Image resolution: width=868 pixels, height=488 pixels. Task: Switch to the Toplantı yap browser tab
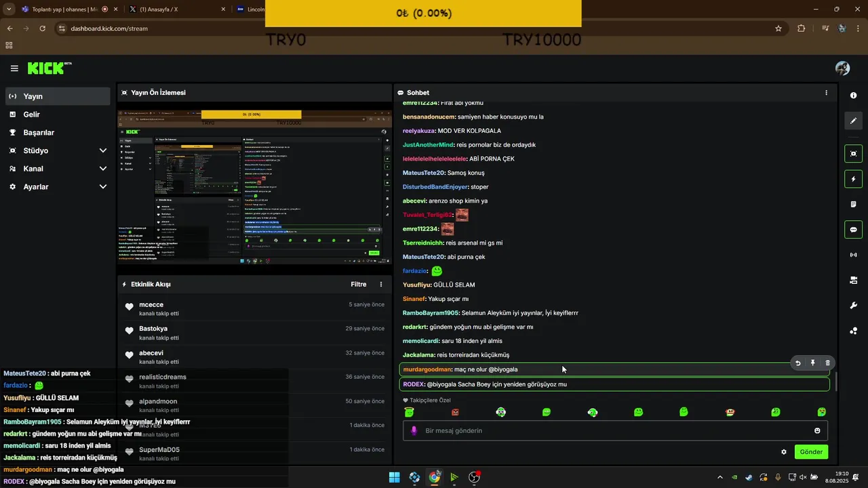69,9
